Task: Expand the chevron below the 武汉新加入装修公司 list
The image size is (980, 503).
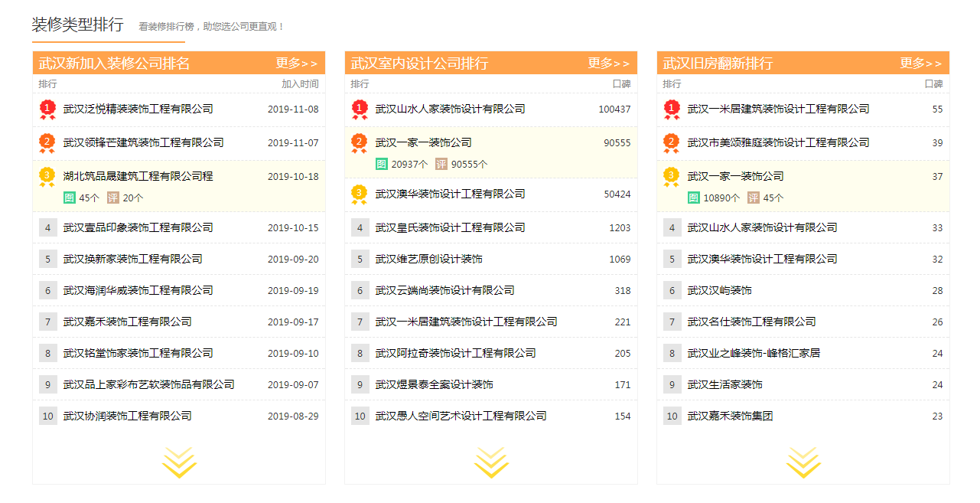Action: coord(178,462)
